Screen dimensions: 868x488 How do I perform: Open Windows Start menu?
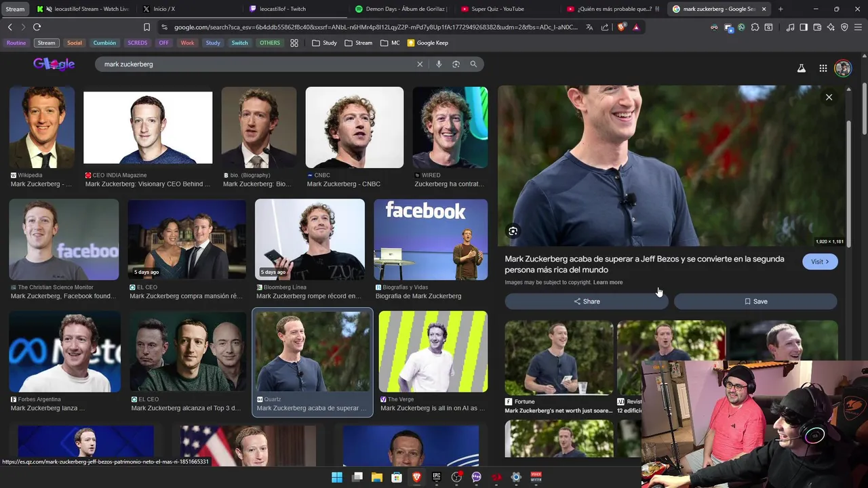pos(337,477)
